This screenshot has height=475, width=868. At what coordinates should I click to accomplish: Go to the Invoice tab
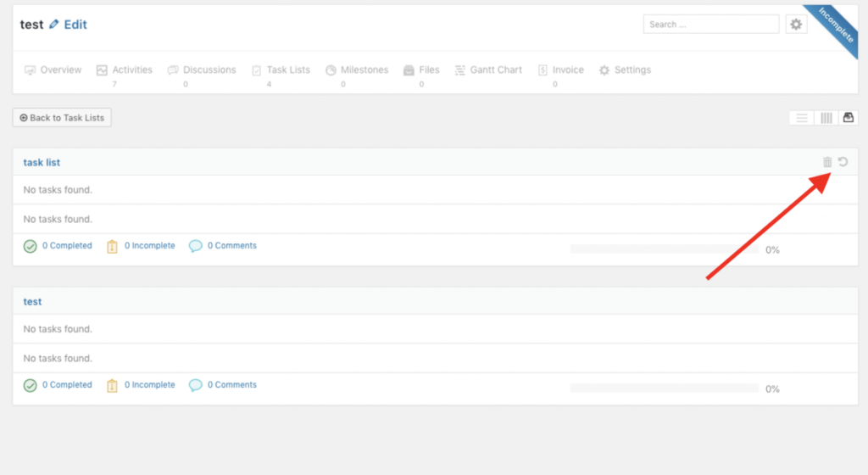coord(561,70)
